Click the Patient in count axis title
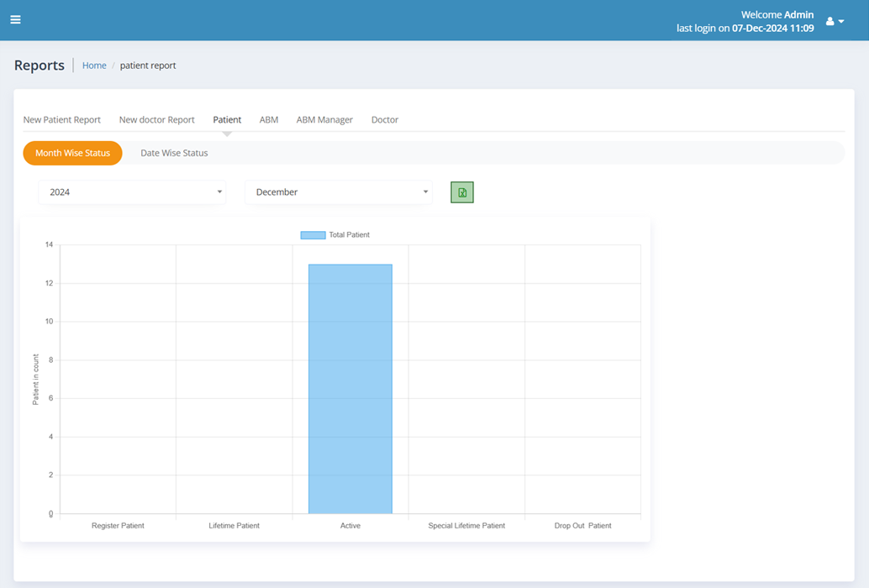 tap(35, 380)
